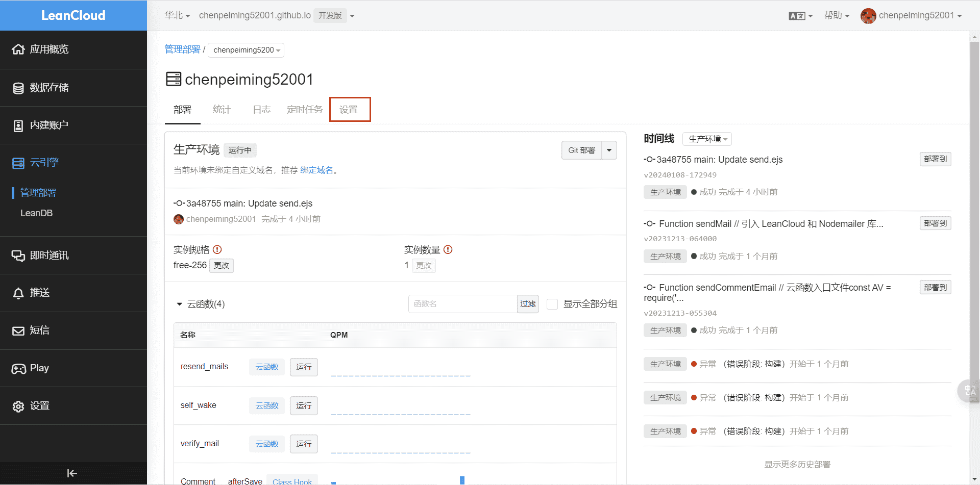Click the user avatar in header
Screen dimensions: 980x485
coord(868,16)
